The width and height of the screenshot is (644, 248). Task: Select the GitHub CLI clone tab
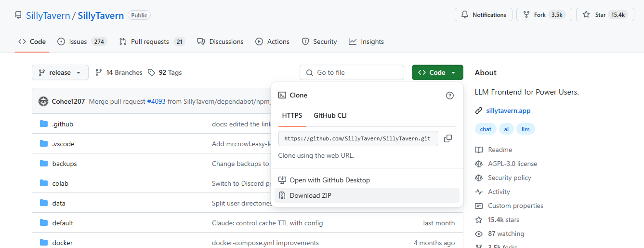[330, 115]
